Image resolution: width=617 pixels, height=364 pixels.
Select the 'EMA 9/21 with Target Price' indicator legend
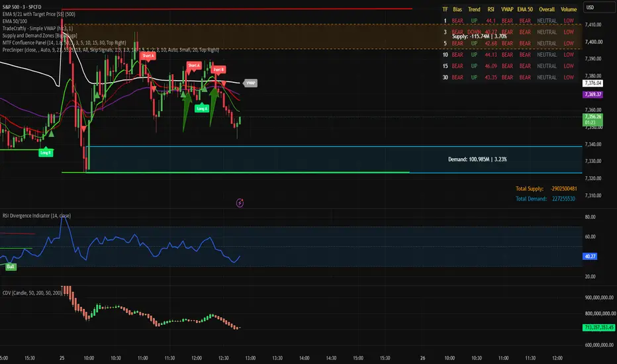(38, 14)
